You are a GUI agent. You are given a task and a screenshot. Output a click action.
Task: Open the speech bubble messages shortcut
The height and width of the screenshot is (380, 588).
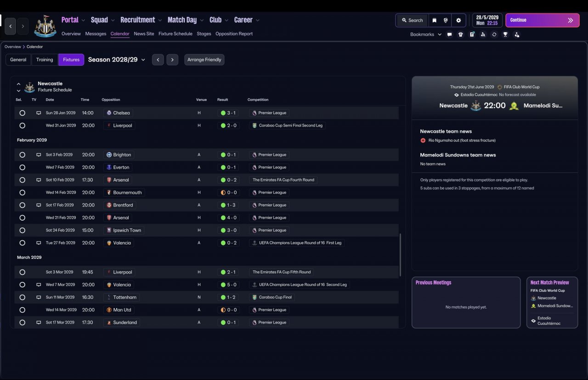click(x=449, y=34)
